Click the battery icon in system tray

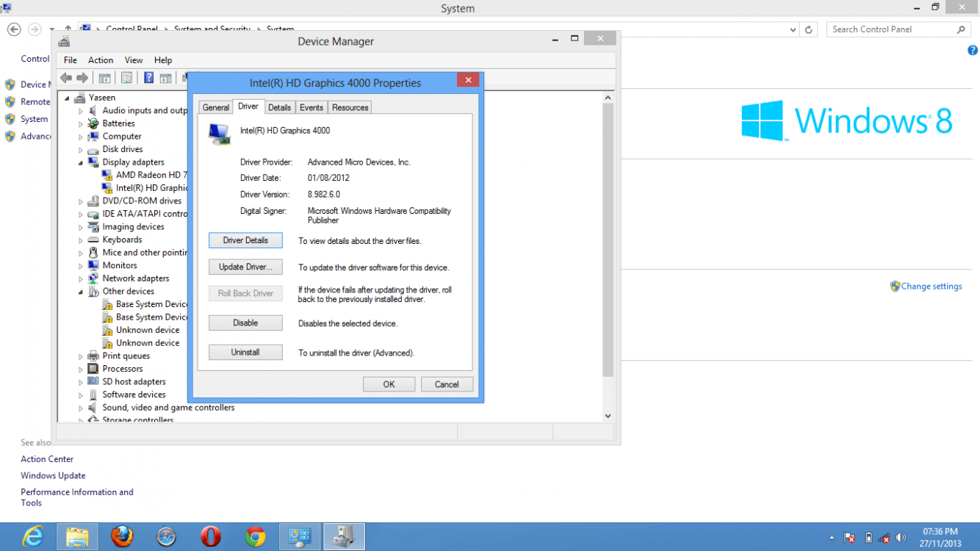(x=868, y=538)
